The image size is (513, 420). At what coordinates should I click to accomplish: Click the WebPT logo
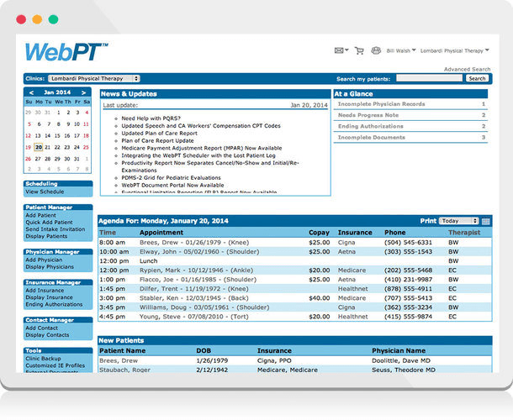66,51
